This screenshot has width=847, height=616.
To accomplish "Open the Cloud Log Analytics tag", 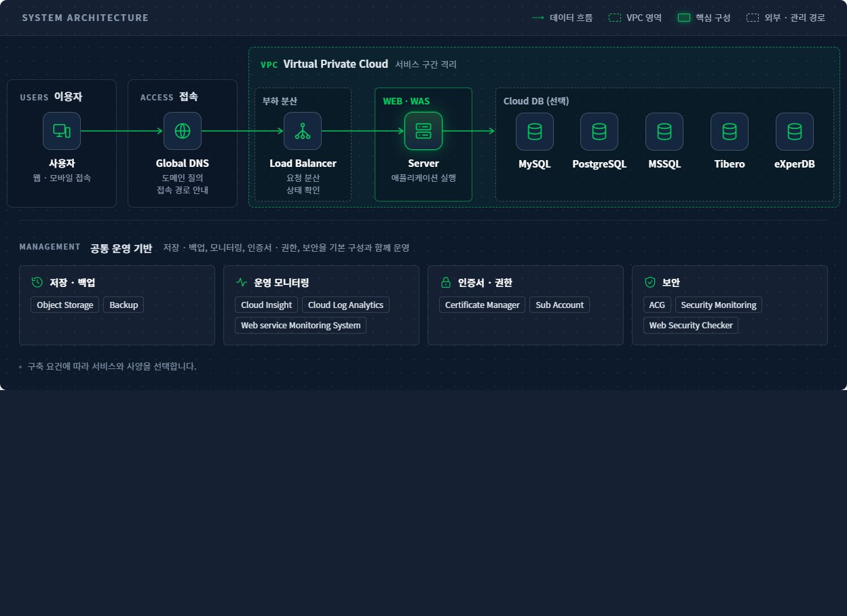I will click(346, 305).
